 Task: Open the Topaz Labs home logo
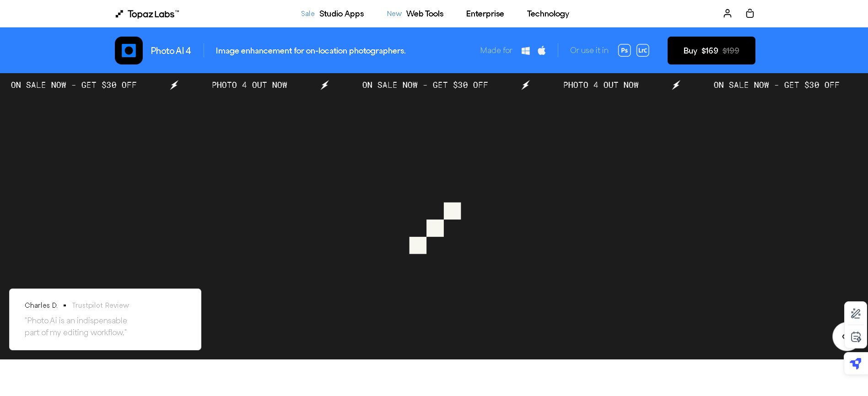[x=147, y=14]
